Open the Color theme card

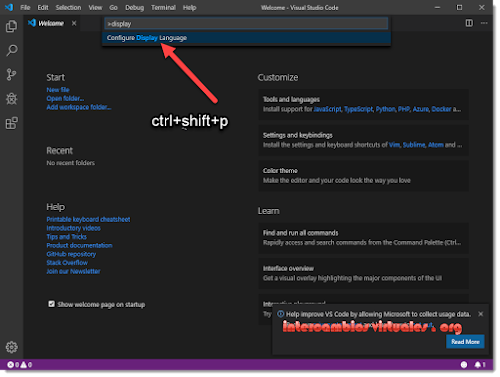[x=363, y=176]
